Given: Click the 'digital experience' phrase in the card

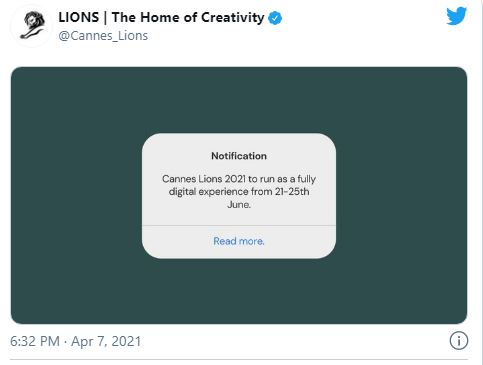Looking at the screenshot, I should point(208,192).
